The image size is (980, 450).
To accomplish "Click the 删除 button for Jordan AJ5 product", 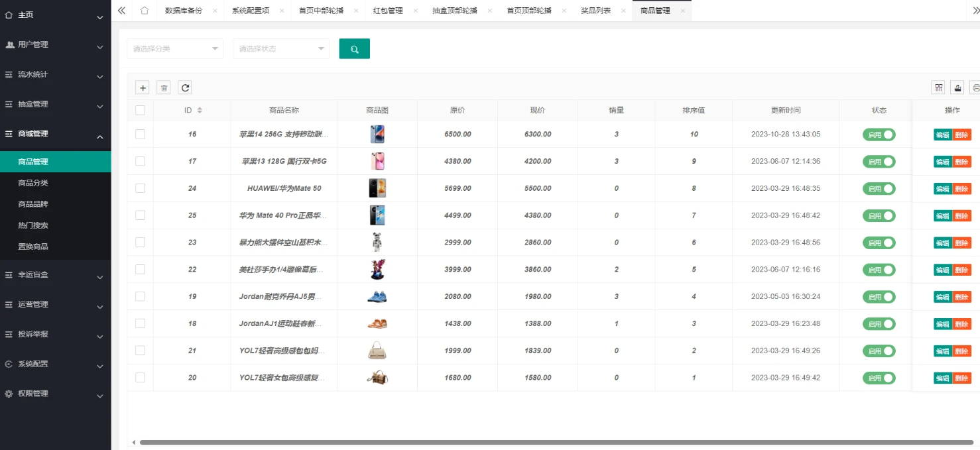I will [x=962, y=297].
